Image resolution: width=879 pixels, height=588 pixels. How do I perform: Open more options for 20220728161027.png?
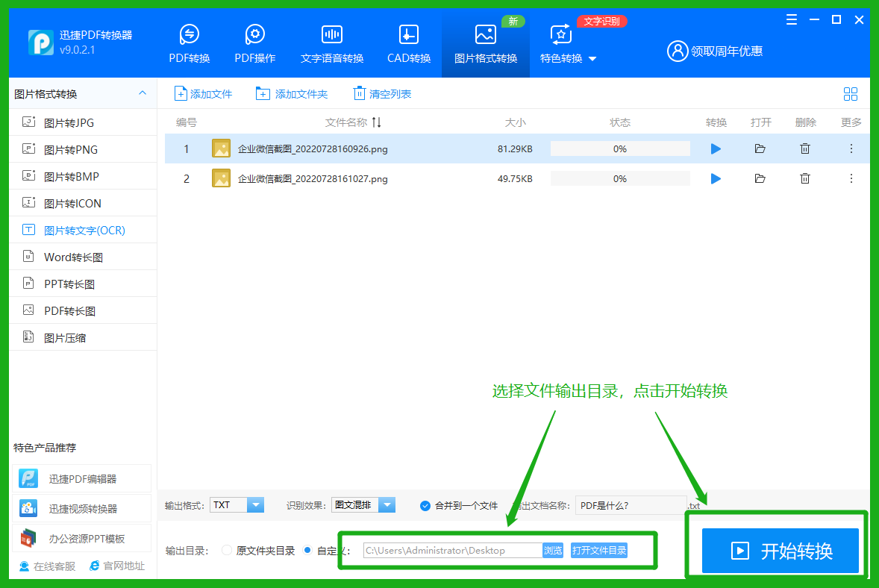tap(851, 179)
